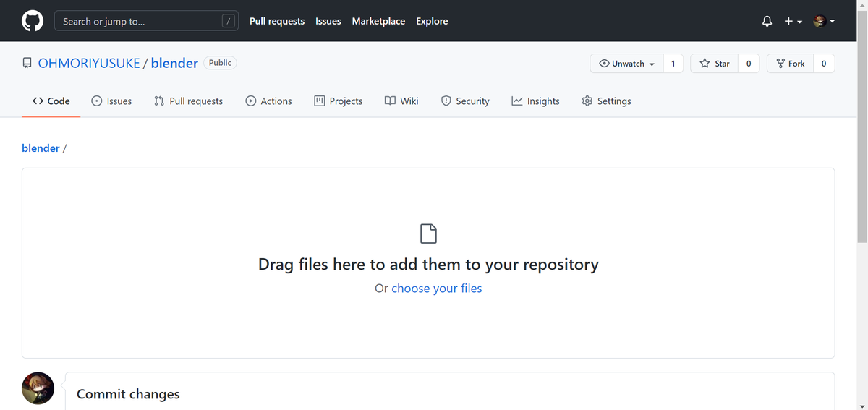Open the OHMORIYUSUKE profile link
Viewport: 868px width, 410px height.
(x=89, y=63)
